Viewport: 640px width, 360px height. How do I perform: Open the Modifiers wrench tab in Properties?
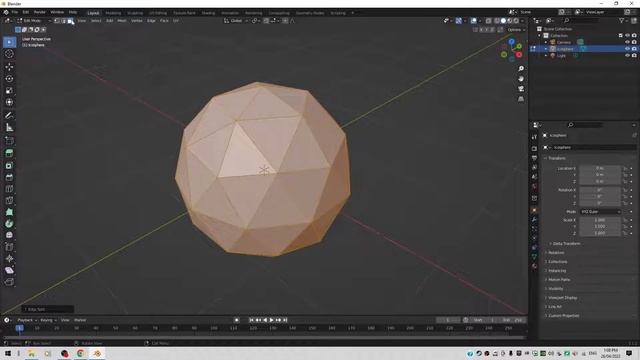[x=534, y=220]
